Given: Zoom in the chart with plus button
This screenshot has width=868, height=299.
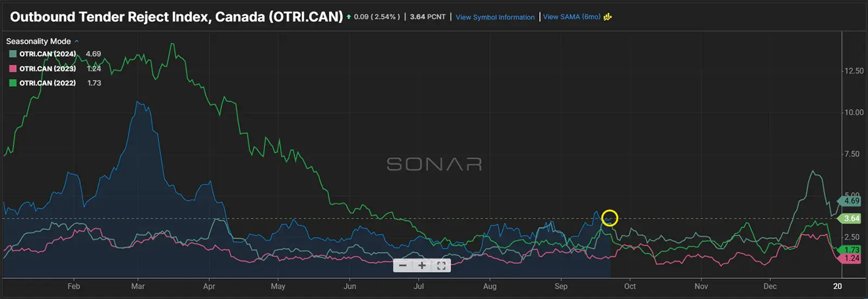Looking at the screenshot, I should pyautogui.click(x=422, y=265).
